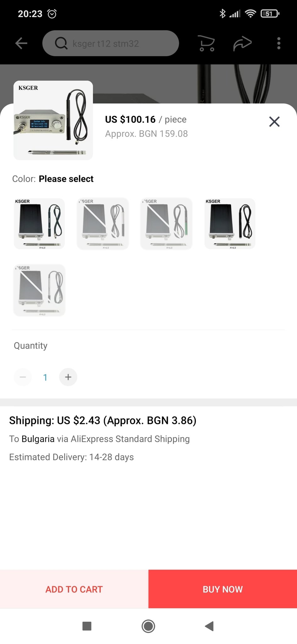
Task: Tap the Android recent apps square button
Action: (87, 626)
